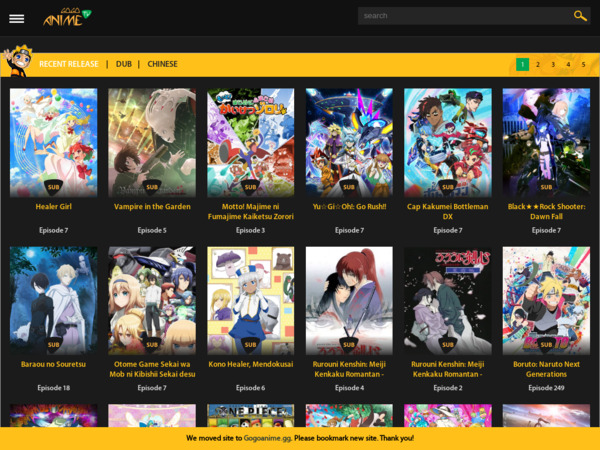The image size is (600, 450).
Task: Open the hamburger menu icon
Action: point(16,18)
